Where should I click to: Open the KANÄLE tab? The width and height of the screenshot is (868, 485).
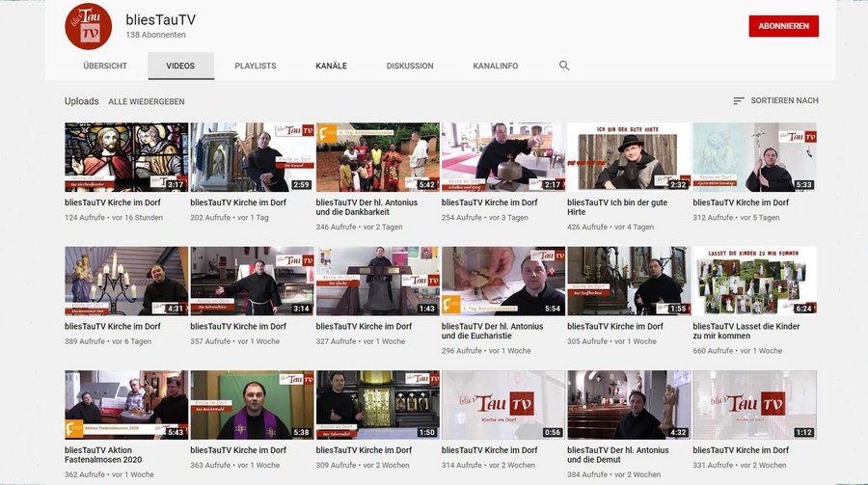pos(331,66)
